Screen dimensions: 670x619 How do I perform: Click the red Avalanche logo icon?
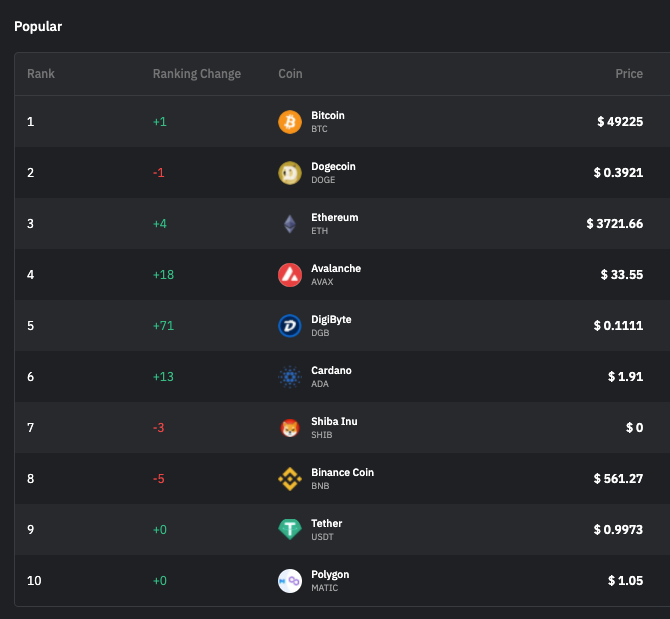click(x=289, y=275)
